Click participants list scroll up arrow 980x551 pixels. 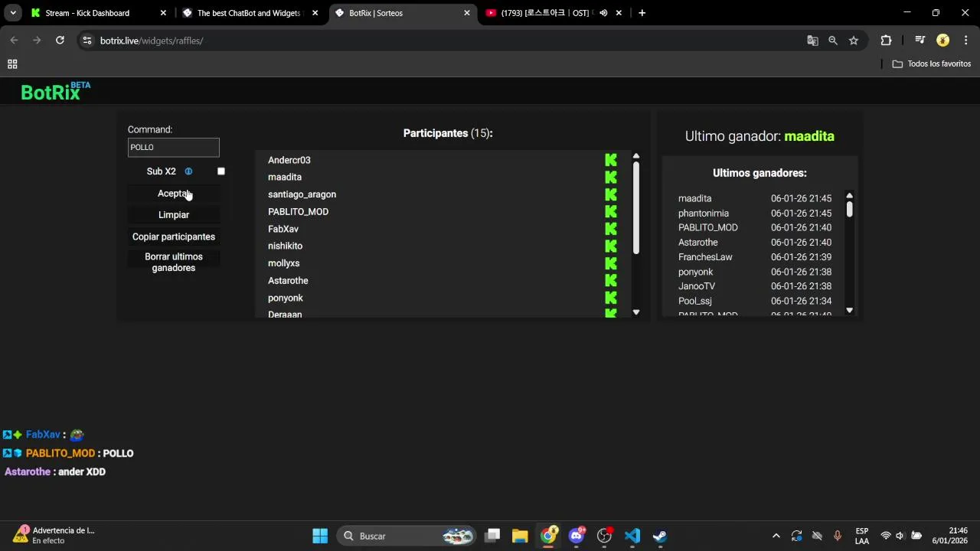coord(636,156)
